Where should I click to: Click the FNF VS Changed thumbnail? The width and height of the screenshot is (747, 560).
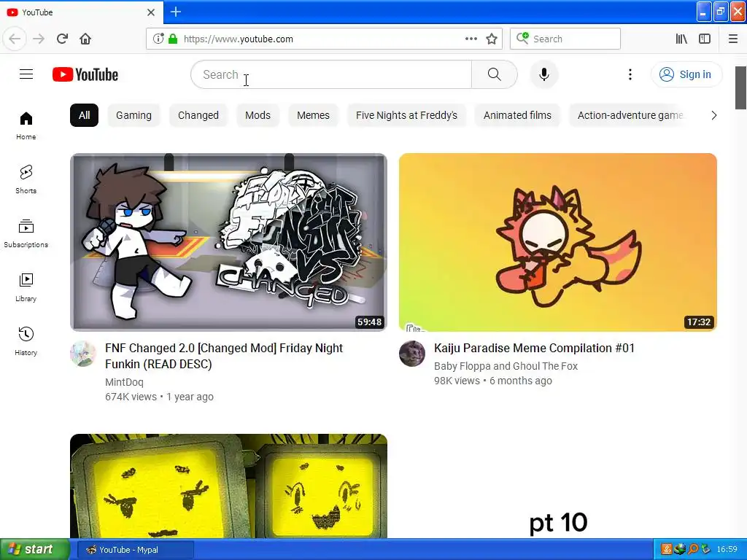(228, 242)
